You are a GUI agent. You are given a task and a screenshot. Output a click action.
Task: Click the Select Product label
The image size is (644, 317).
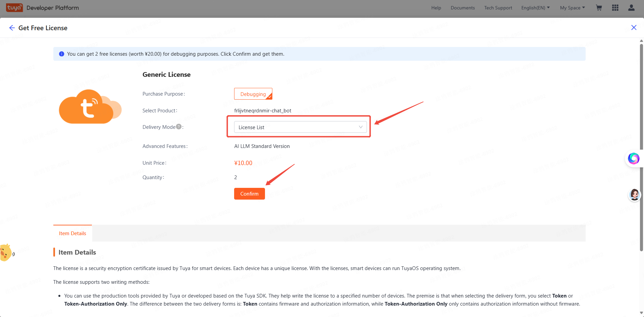(160, 110)
